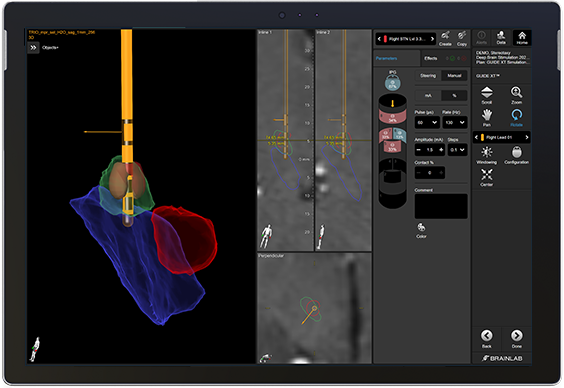Click the Amplitude value field

click(x=430, y=150)
